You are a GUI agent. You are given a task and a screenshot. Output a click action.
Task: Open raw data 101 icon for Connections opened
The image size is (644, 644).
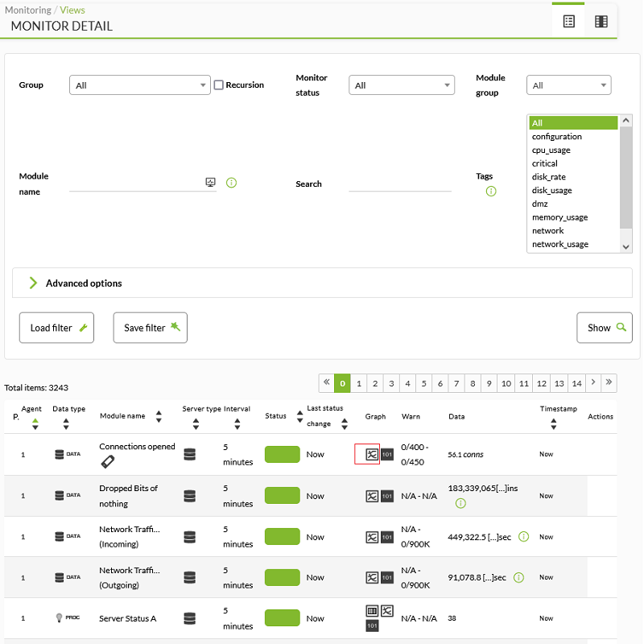click(387, 454)
